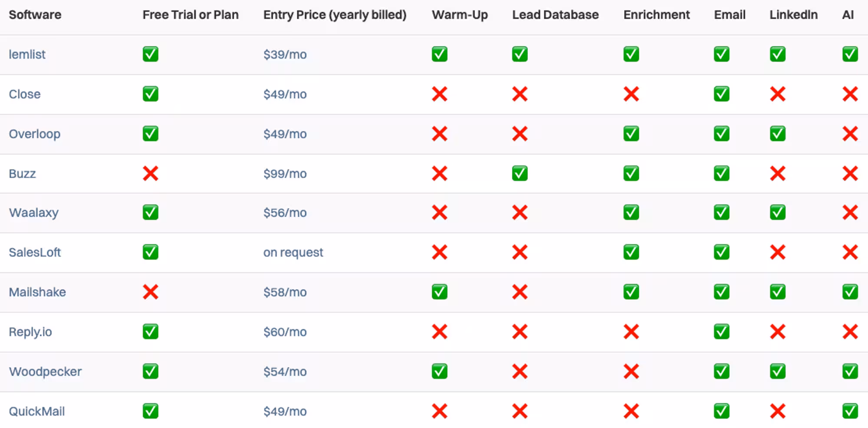Click lemlist's green Warm-Up checkmark

tap(439, 54)
